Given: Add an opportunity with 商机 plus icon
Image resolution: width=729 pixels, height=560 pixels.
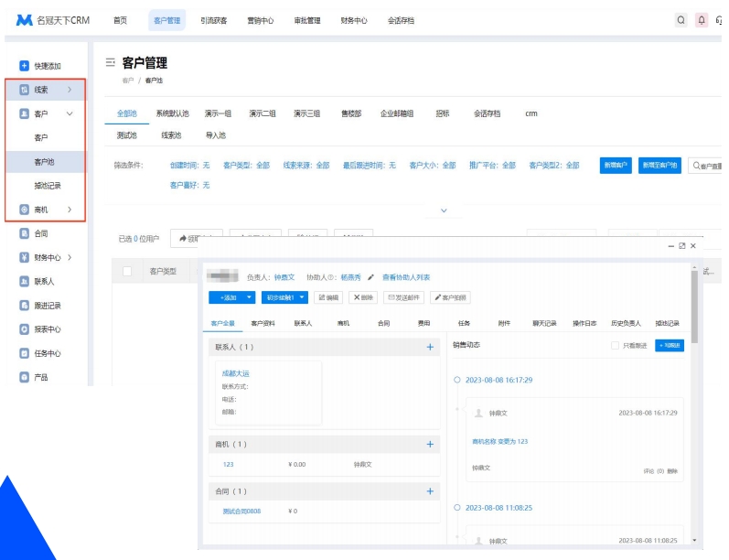Looking at the screenshot, I should coord(430,444).
